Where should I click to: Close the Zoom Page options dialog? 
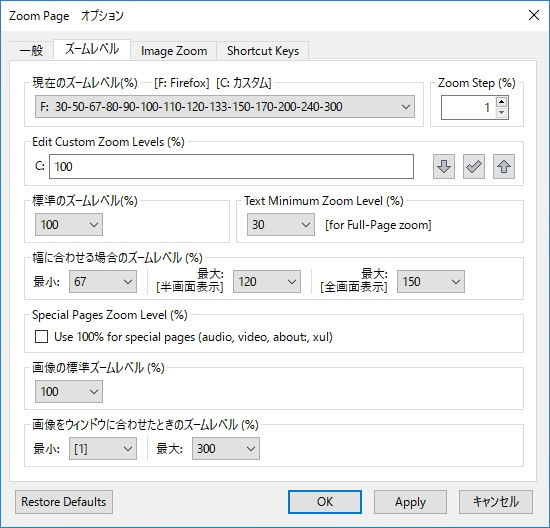point(534,15)
